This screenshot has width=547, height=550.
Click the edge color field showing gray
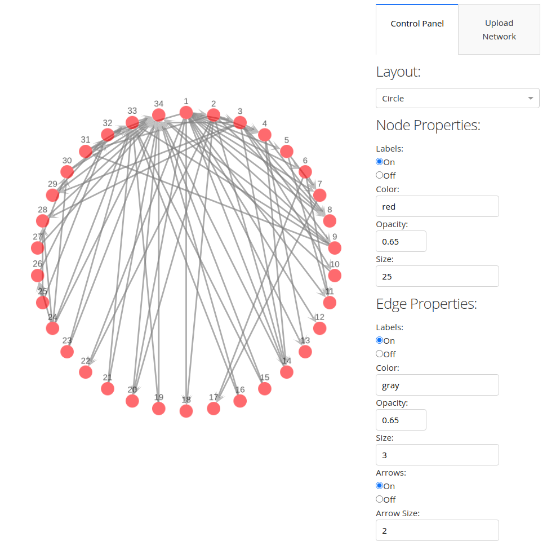pos(437,385)
